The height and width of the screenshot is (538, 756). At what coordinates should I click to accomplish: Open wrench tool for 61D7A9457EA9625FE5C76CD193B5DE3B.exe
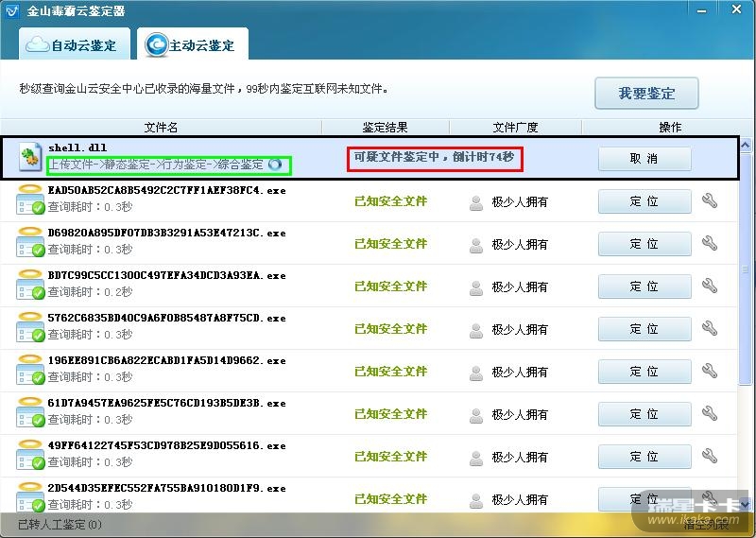coord(710,413)
